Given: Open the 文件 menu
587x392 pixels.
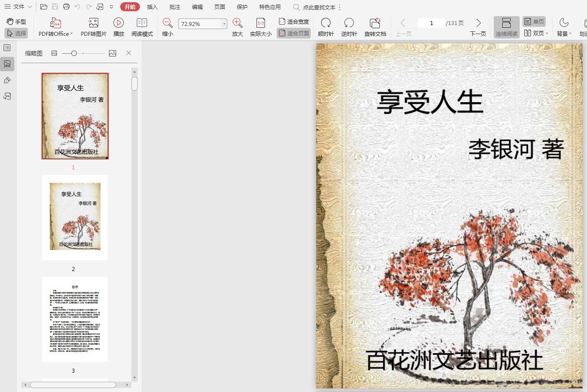Looking at the screenshot, I should pyautogui.click(x=18, y=7).
